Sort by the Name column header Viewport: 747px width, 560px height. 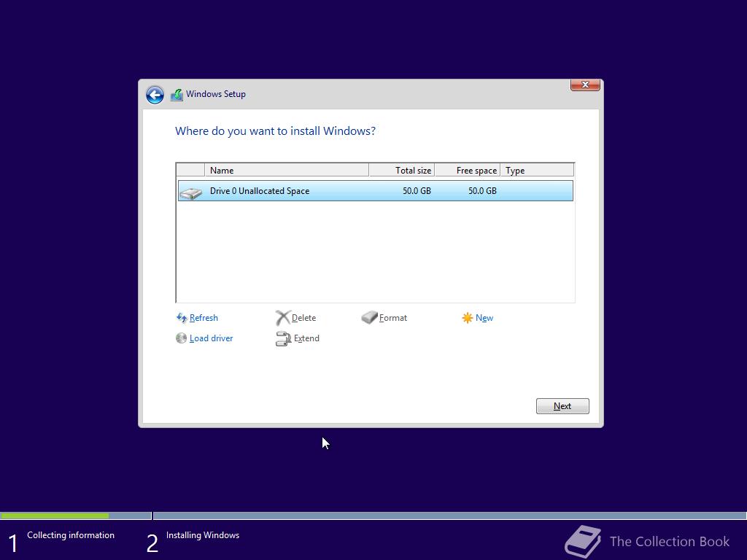click(287, 170)
